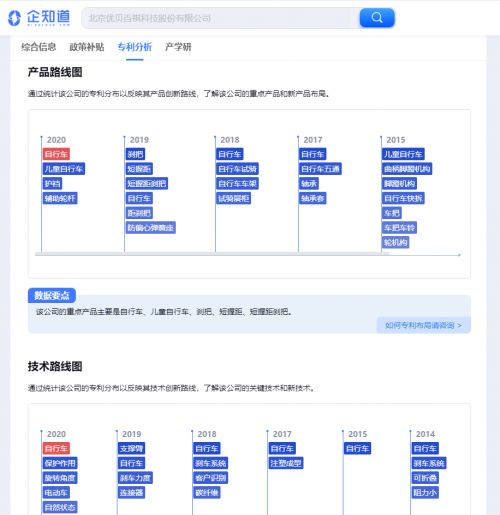This screenshot has width=500, height=515.
Task: Select the 可折叠 tag under 2014
Action: tap(425, 478)
